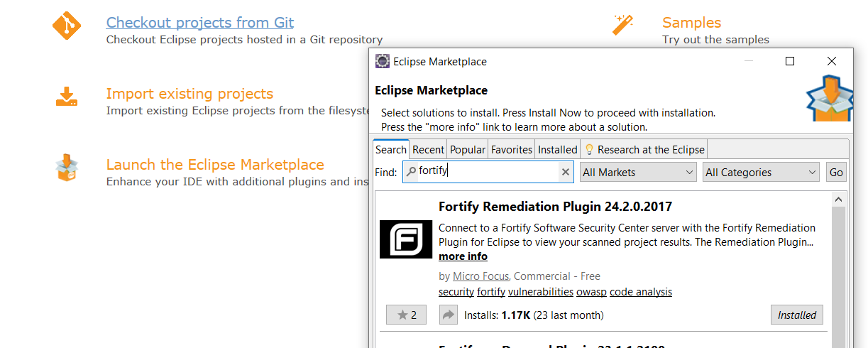Open Checkout projects from Git link
Viewport: 868px width, 348px height.
coord(200,23)
